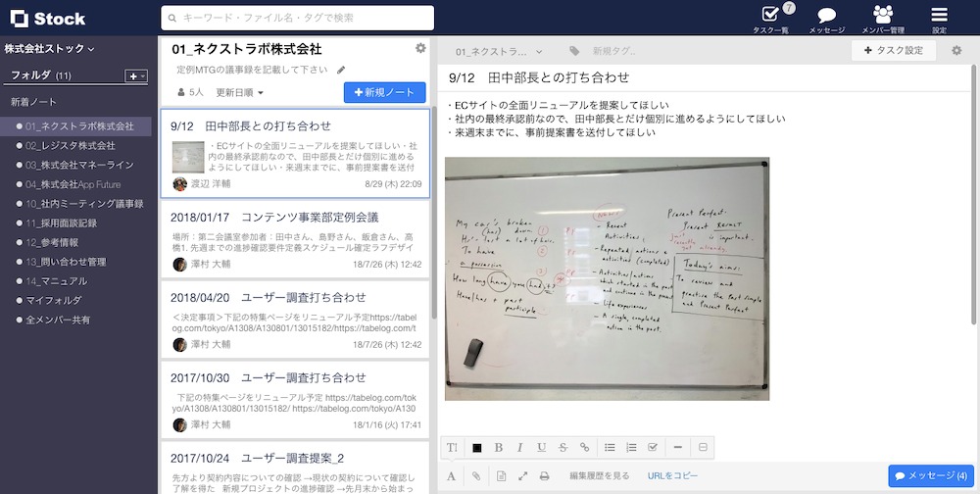980x494 pixels.
Task: Print the note with the printer icon
Action: pos(544,475)
